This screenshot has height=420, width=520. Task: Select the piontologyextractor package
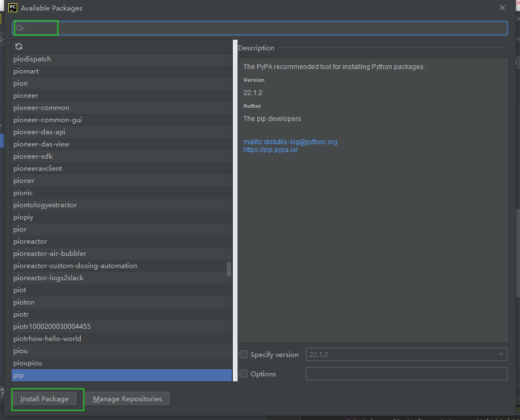coord(122,205)
